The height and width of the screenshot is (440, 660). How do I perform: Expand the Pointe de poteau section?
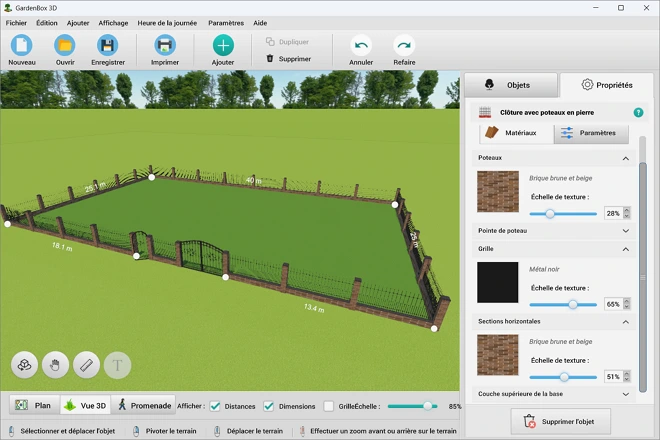(626, 230)
